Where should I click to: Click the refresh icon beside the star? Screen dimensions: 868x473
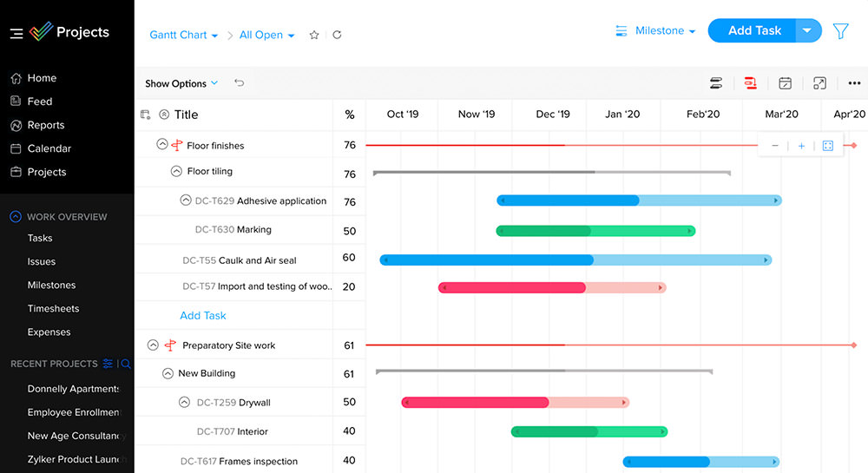(337, 35)
